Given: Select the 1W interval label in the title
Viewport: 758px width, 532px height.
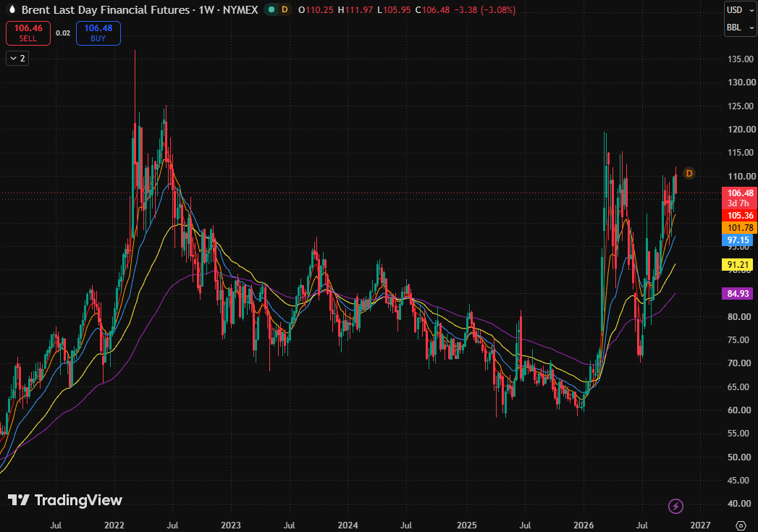Looking at the screenshot, I should click(206, 9).
